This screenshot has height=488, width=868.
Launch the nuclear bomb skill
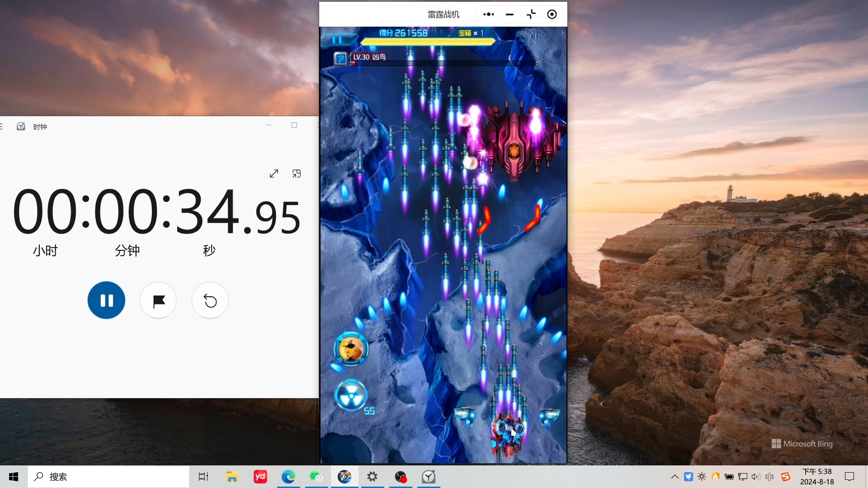pyautogui.click(x=351, y=396)
